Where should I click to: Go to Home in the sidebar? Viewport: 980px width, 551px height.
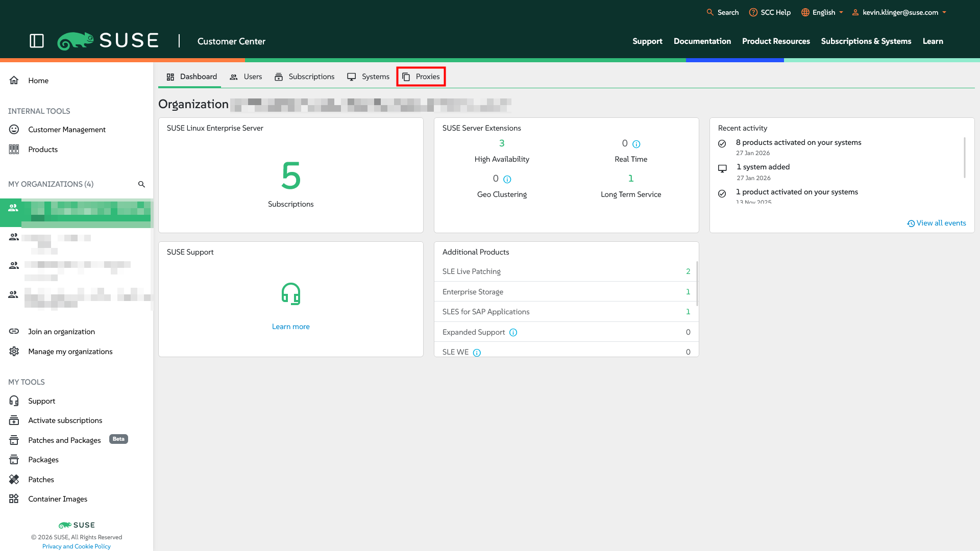pos(38,81)
